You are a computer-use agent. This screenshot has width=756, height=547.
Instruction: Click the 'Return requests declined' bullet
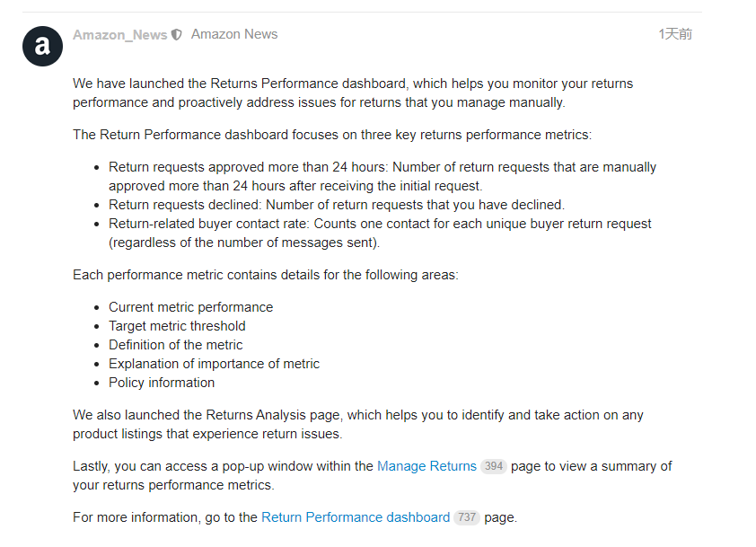(336, 205)
